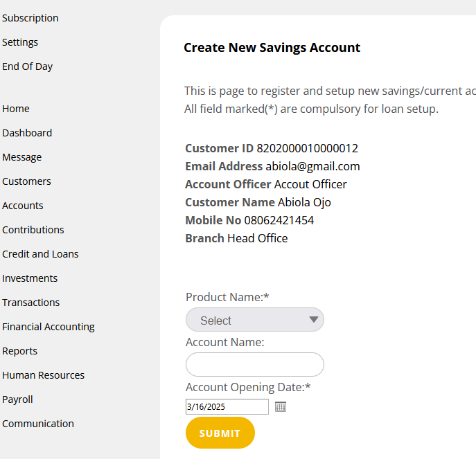Open Credit and Loans section

pos(40,254)
